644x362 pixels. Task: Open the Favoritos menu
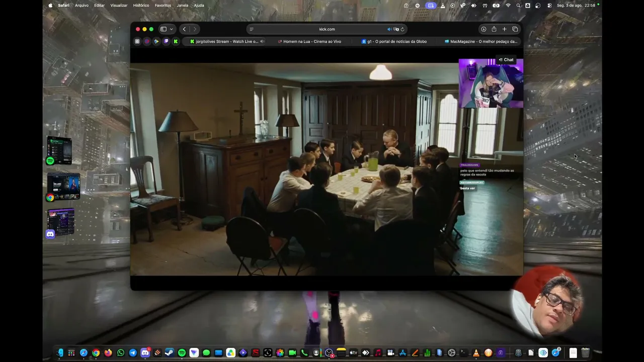(163, 6)
